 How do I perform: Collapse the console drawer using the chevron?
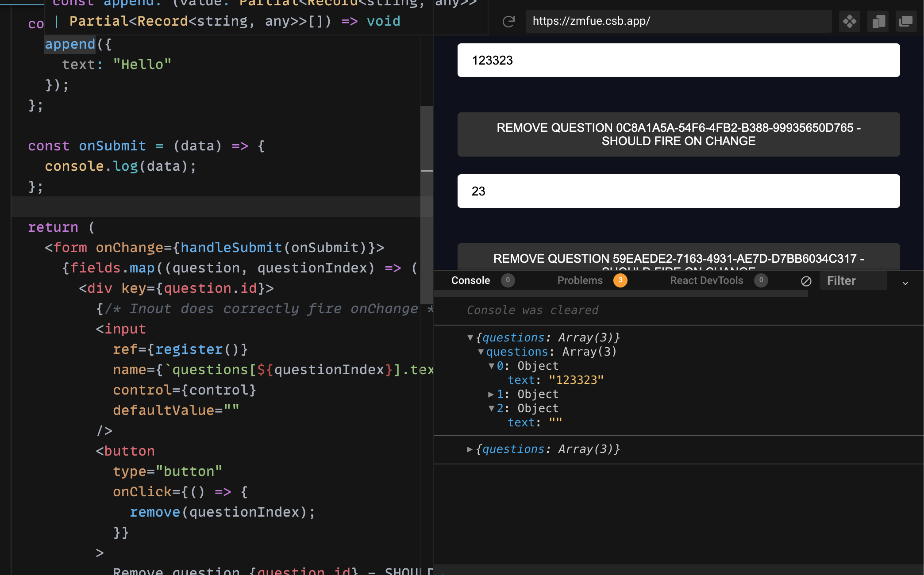coord(906,283)
